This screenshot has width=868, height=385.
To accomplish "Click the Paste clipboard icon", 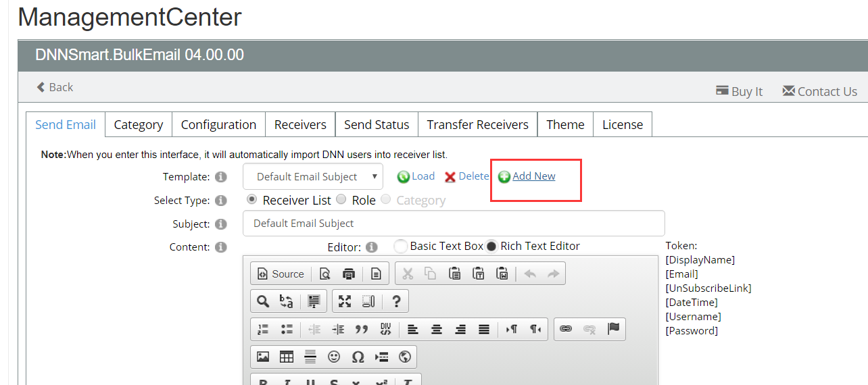I will [x=455, y=274].
